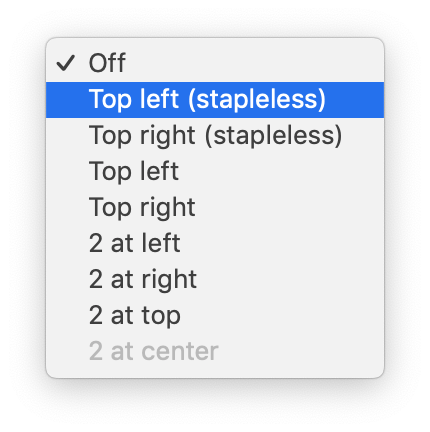430x432 pixels.
Task: Choose the plain Top right staple option
Action: 215,208
